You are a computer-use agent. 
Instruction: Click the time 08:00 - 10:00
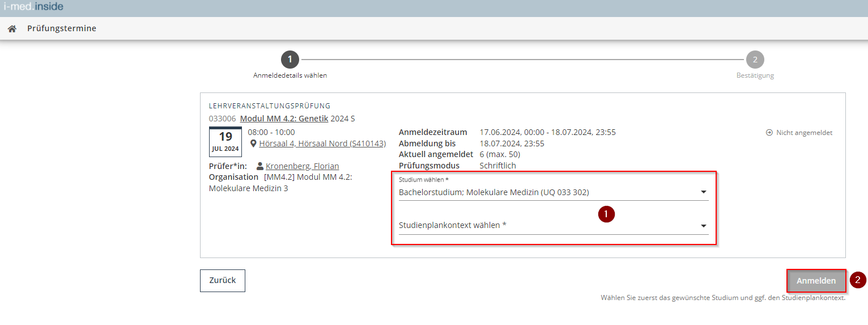[271, 132]
